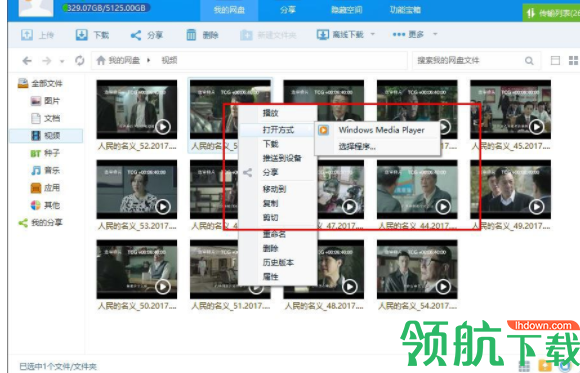Switch to list view icon

[x=555, y=60]
